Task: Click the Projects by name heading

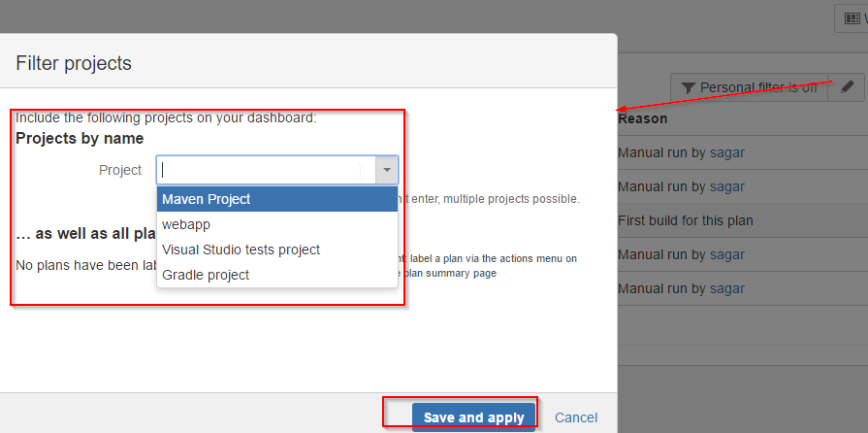Action: 80,138
